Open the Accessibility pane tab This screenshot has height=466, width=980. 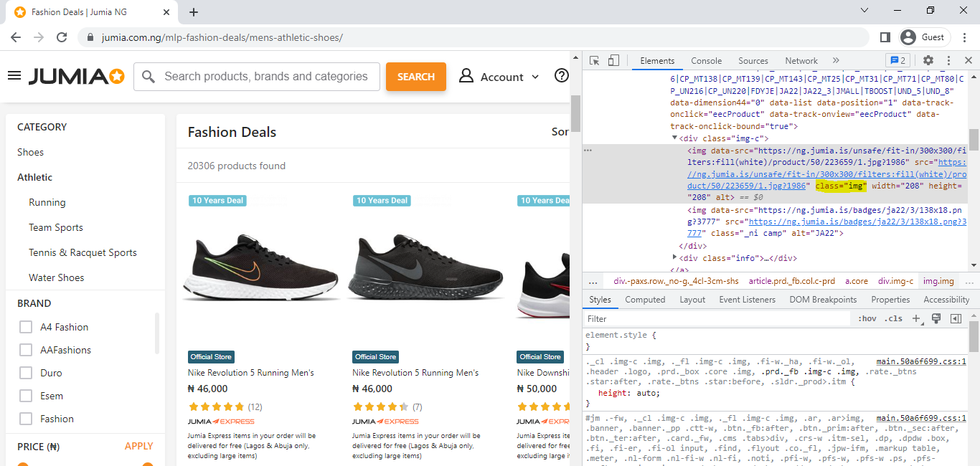[x=946, y=300]
